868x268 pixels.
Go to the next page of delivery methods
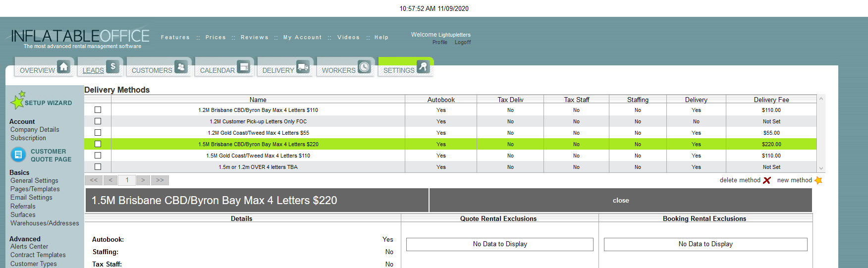[143, 180]
